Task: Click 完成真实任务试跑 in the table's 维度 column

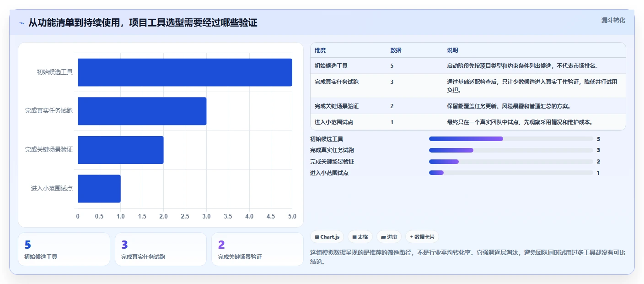Action: [x=337, y=82]
